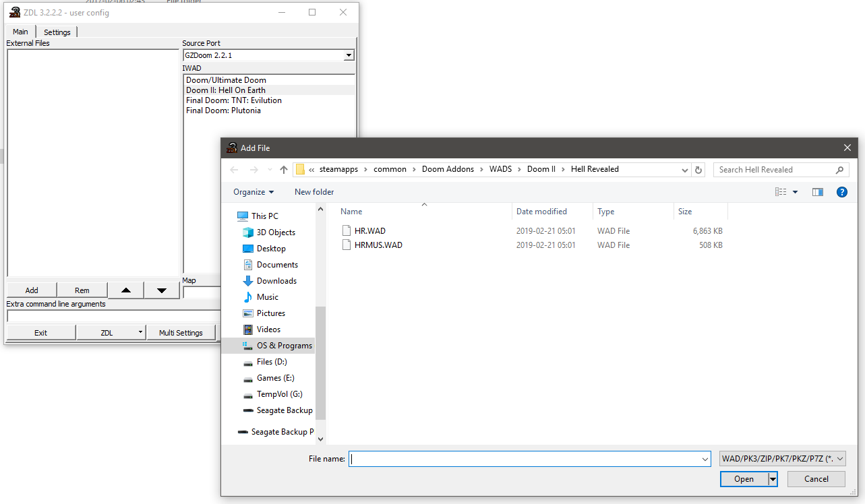Click the search magnifier icon
Image resolution: width=865 pixels, height=504 pixels.
tap(839, 170)
